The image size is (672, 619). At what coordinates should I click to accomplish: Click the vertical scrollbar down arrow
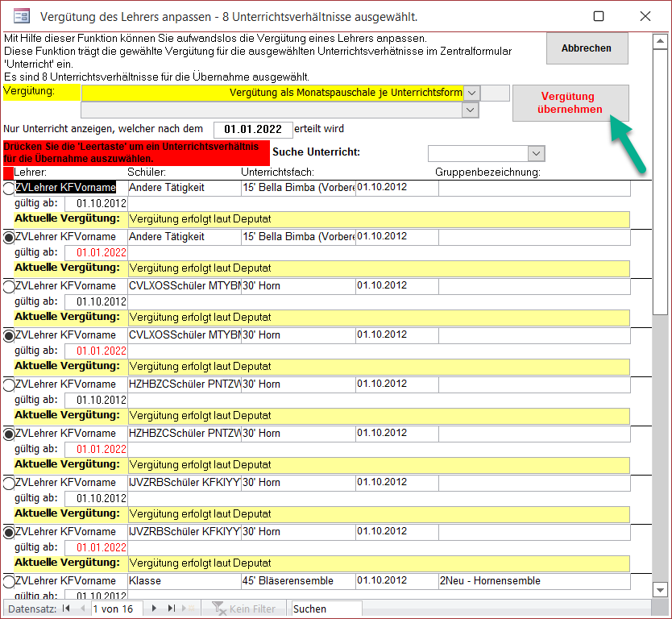[x=659, y=590]
